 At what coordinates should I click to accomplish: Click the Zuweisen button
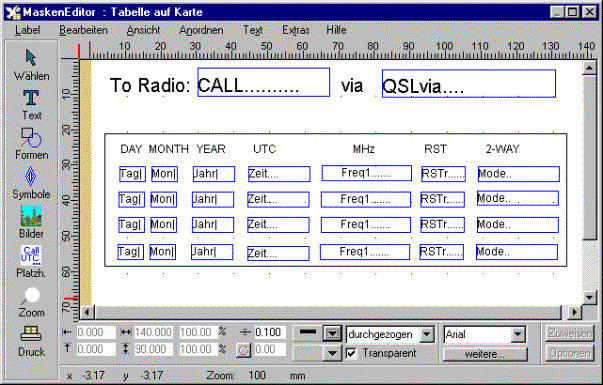pos(570,333)
